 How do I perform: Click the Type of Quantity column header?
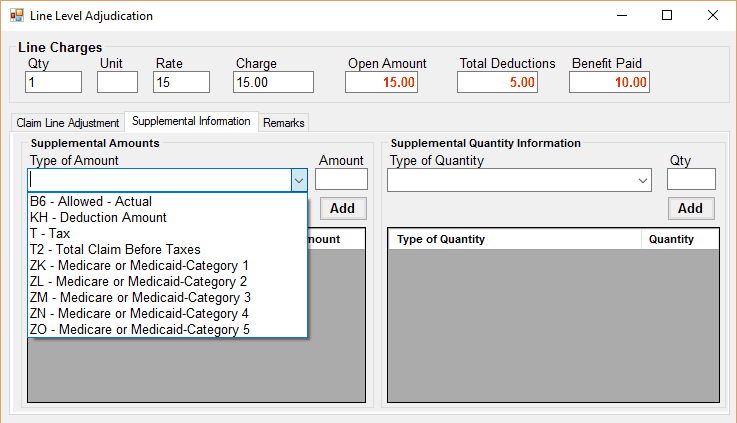click(514, 240)
